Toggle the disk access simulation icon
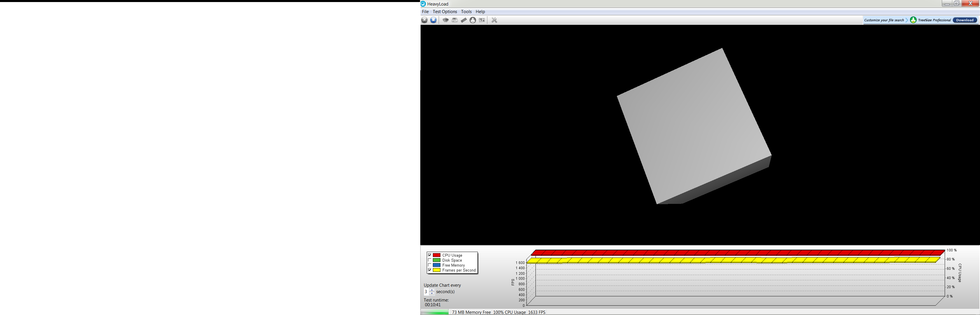This screenshot has width=980, height=315. [x=473, y=20]
